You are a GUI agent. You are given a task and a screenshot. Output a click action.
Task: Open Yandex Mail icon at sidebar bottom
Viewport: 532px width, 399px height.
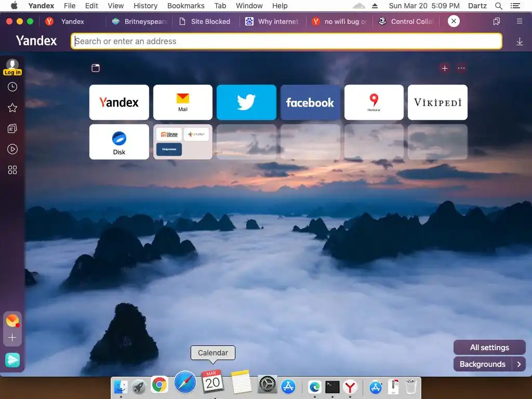click(x=12, y=321)
